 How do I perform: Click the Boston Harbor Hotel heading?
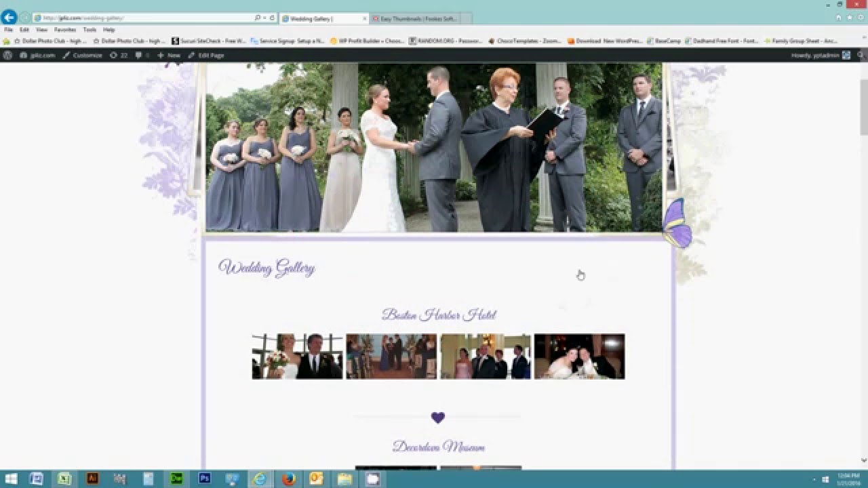point(439,314)
